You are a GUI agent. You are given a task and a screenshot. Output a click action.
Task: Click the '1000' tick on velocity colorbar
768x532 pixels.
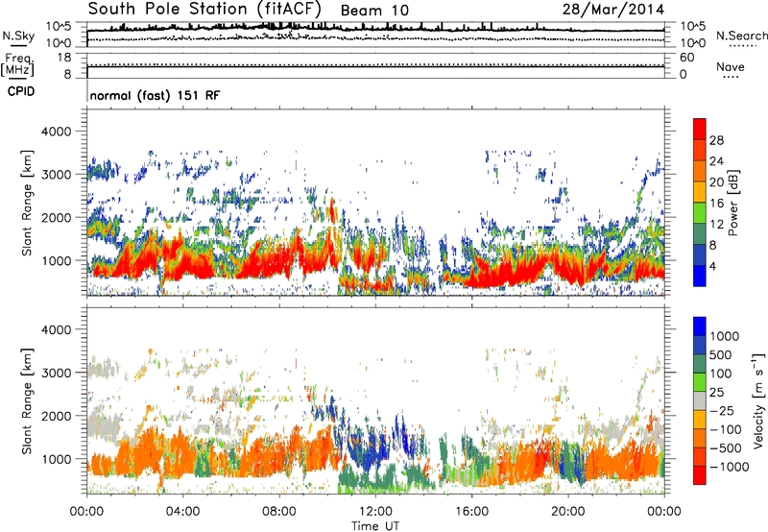(x=725, y=336)
